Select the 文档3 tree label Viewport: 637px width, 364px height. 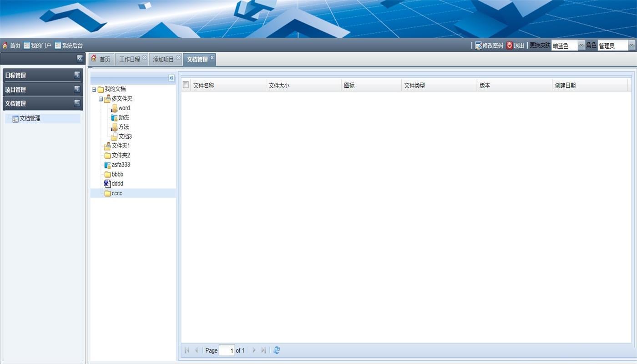[x=125, y=136]
